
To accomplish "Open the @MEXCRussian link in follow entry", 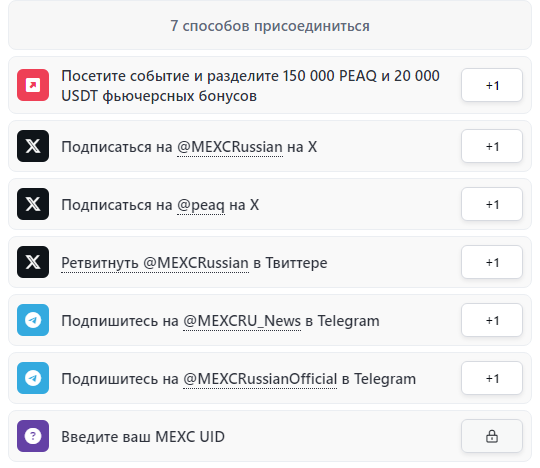I will (230, 147).
